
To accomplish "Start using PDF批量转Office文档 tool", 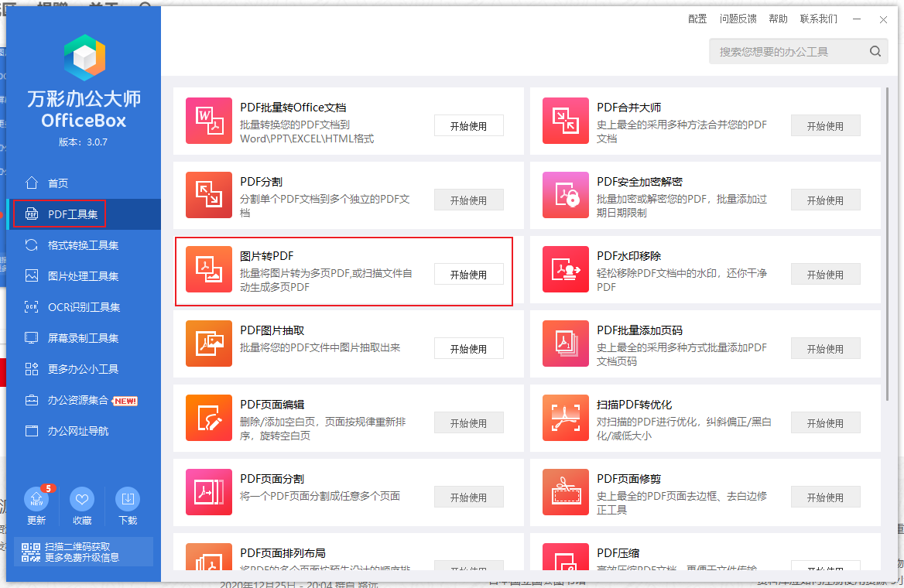I will pyautogui.click(x=469, y=126).
